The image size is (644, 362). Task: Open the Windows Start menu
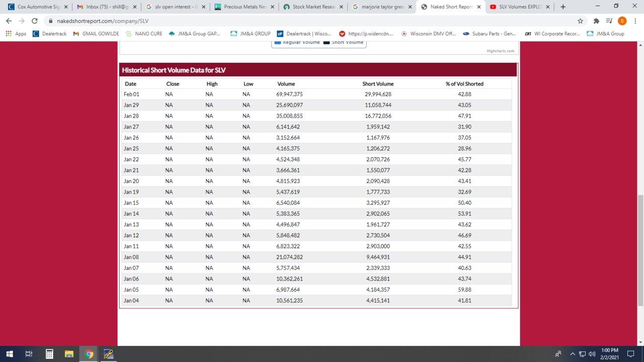10,354
